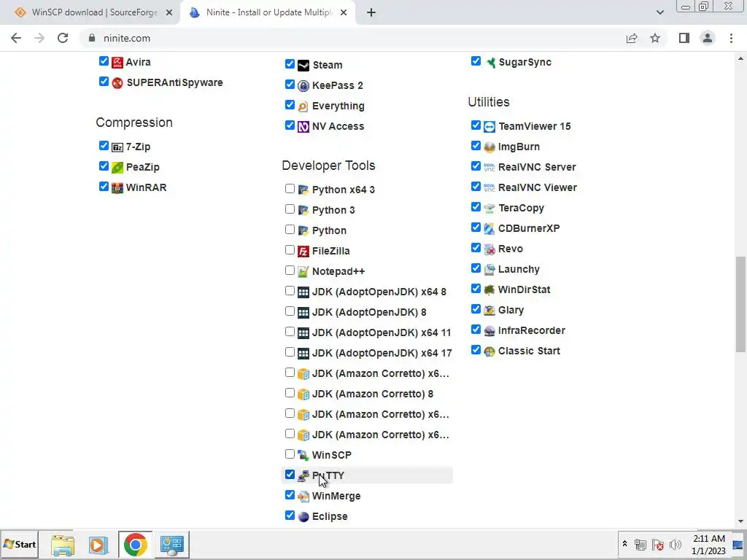Viewport: 747px width, 560px height.
Task: Uncheck the WinMerge checkbox
Action: (x=290, y=495)
